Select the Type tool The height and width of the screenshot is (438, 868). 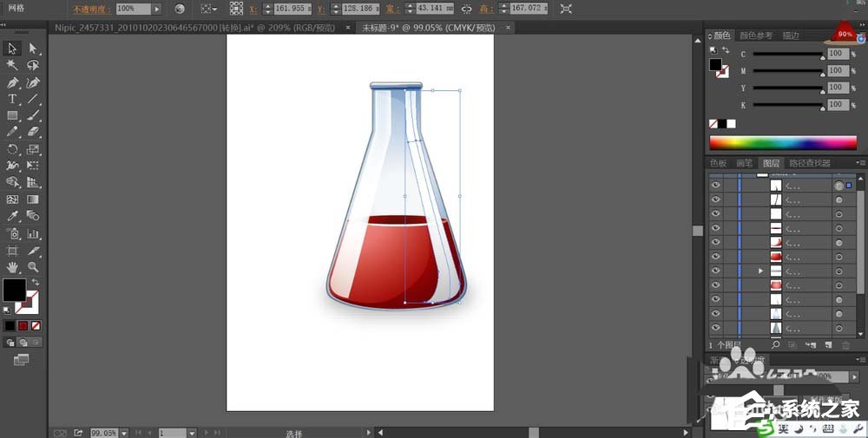12,99
